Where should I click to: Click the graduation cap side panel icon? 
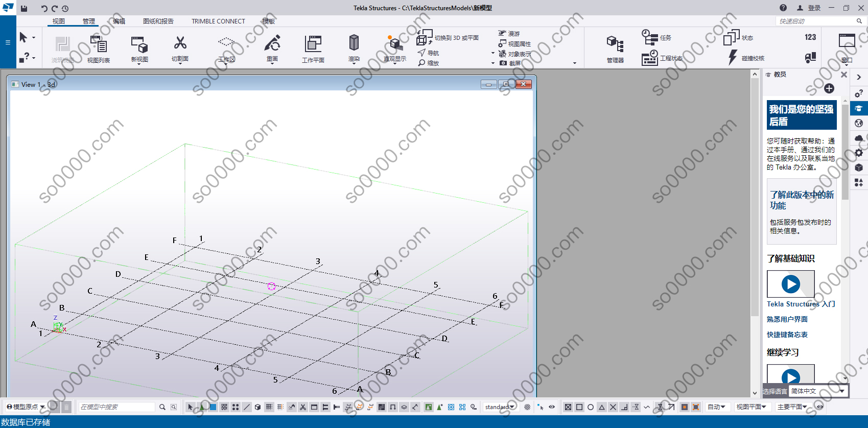pyautogui.click(x=859, y=108)
